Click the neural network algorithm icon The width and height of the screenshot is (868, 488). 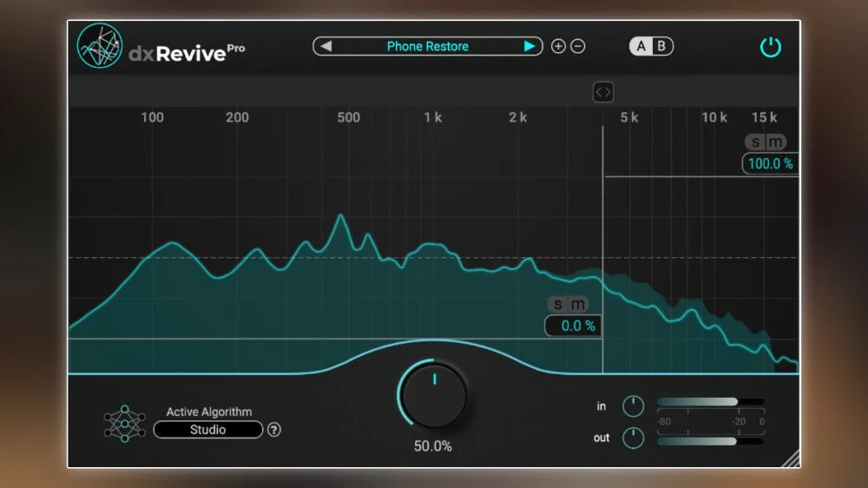coord(124,424)
